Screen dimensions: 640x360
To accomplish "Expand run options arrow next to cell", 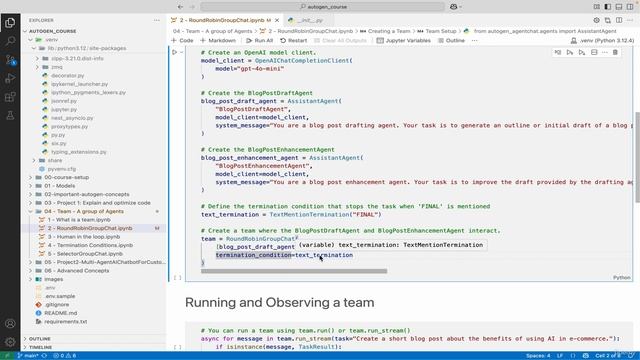I will 182,52.
